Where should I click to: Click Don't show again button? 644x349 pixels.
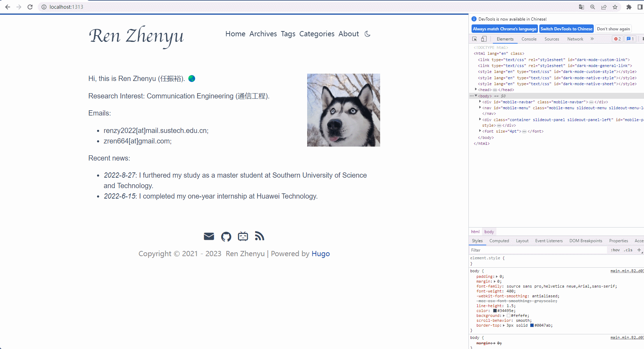tap(614, 29)
